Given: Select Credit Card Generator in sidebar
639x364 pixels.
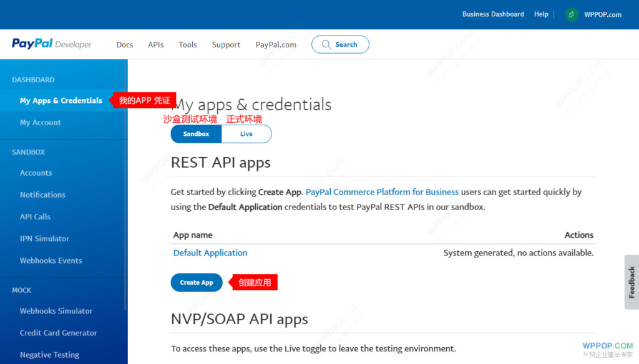Looking at the screenshot, I should pos(59,333).
